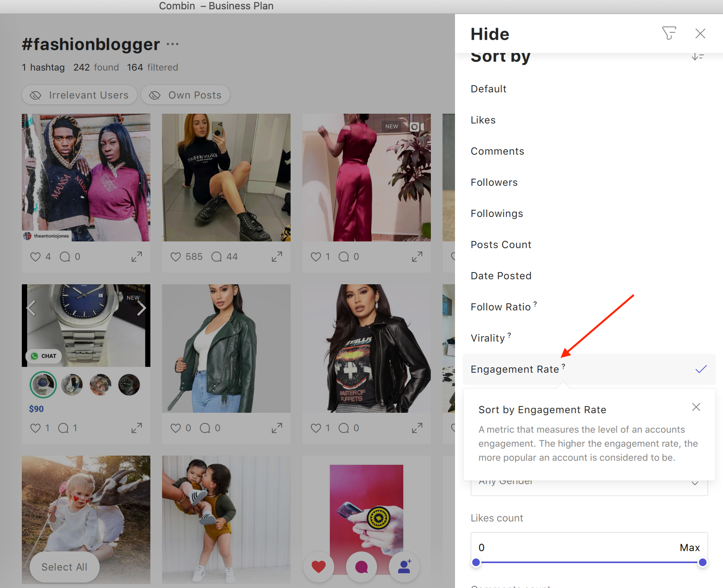The image size is (723, 588).
Task: Click the $90 price on watch post
Action: pyautogui.click(x=36, y=409)
